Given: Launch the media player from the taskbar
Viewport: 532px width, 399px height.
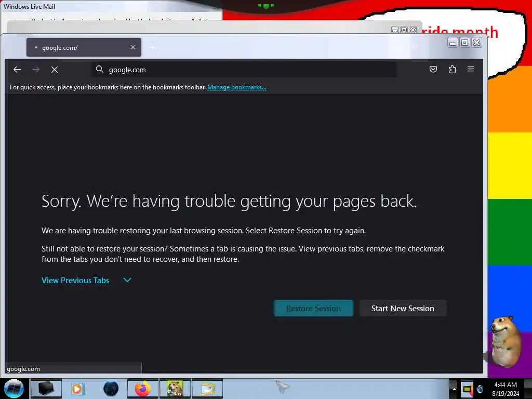Looking at the screenshot, I should (x=77, y=389).
